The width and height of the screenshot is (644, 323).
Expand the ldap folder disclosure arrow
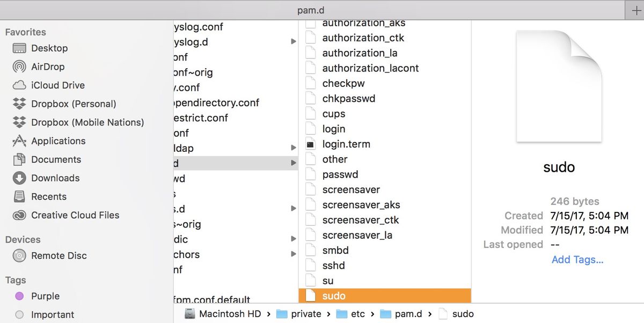coord(293,148)
